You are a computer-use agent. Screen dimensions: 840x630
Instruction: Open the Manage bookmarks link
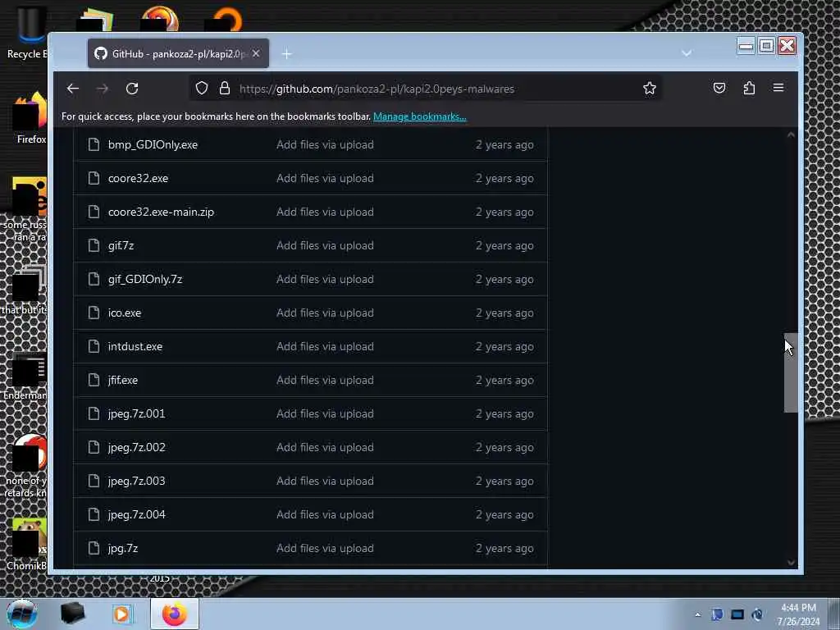pyautogui.click(x=419, y=116)
